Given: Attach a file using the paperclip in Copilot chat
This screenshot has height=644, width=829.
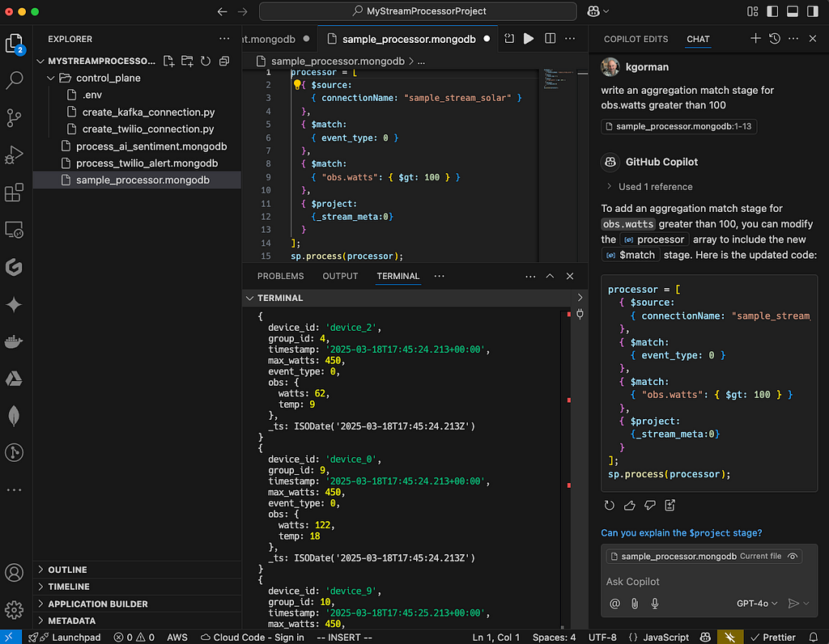Looking at the screenshot, I should pos(636,603).
